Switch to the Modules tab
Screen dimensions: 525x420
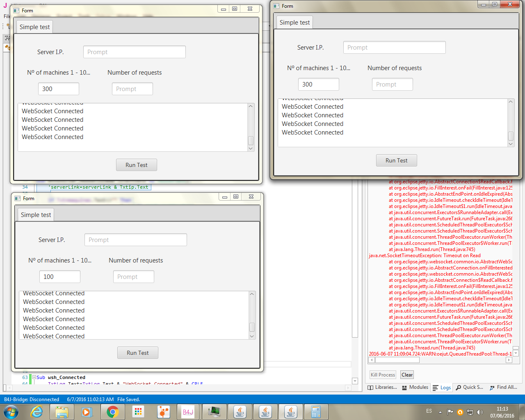415,387
